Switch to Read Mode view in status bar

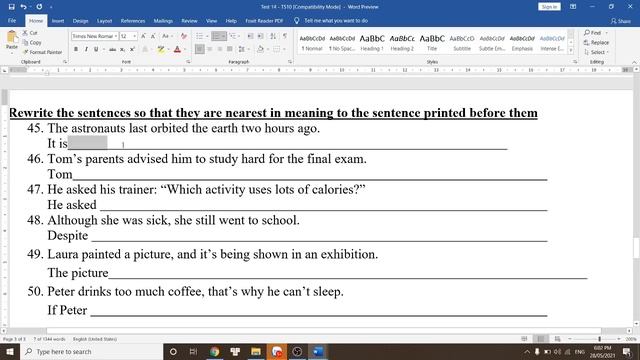coord(524,339)
